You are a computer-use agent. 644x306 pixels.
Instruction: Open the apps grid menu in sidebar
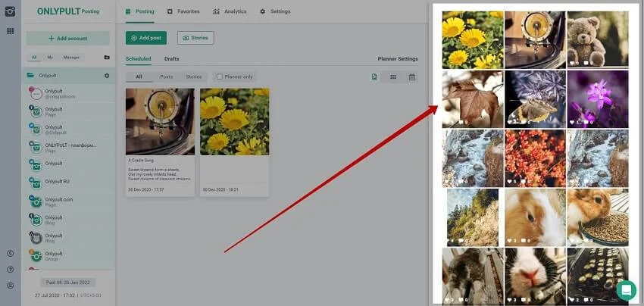[x=10, y=31]
